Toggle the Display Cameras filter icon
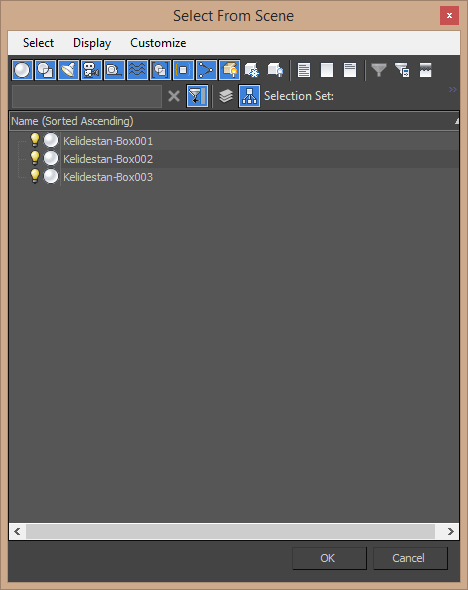468x590 pixels. [x=91, y=70]
